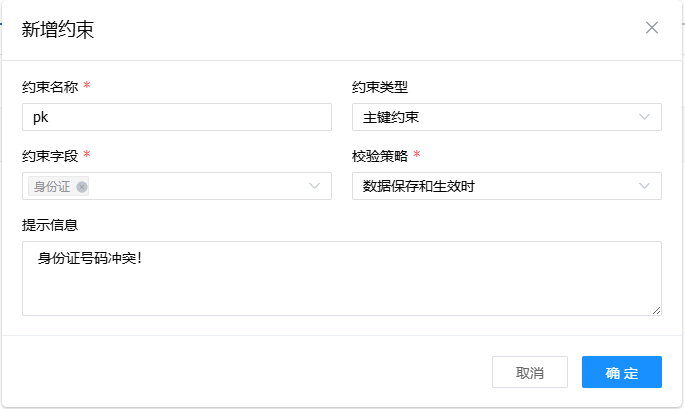Click the 校验策略 field label
The image size is (685, 409).
(x=379, y=155)
